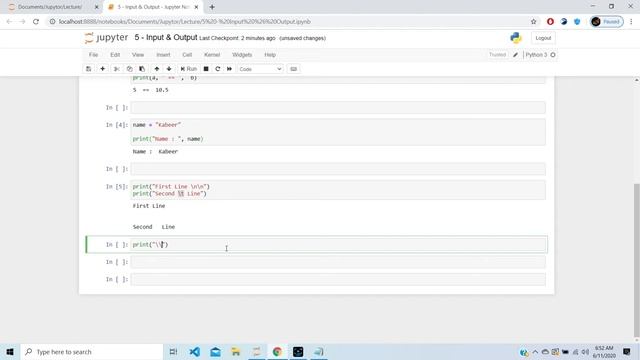
Task: Click the edit pencil icon near Python 3
Action: [x=516, y=55]
